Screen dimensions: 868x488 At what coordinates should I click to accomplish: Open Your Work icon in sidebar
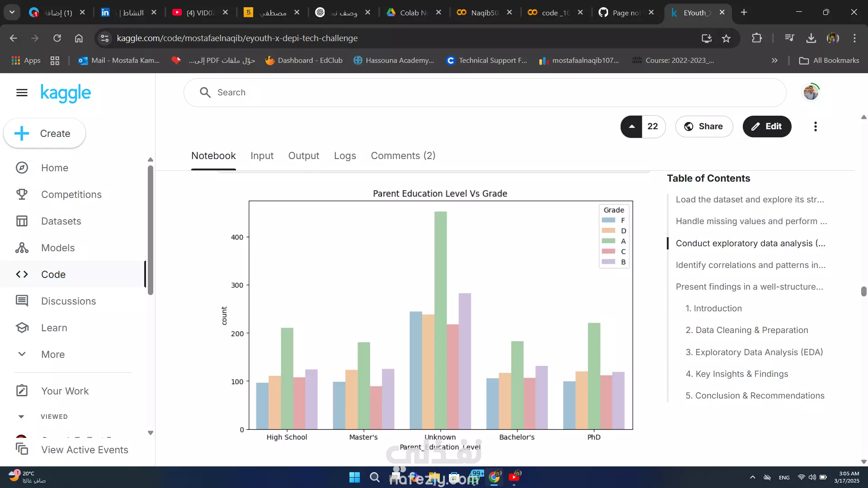click(22, 391)
